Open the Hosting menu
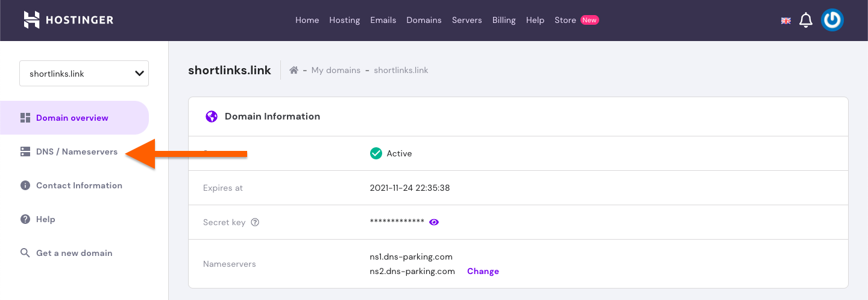The image size is (868, 300). 344,20
